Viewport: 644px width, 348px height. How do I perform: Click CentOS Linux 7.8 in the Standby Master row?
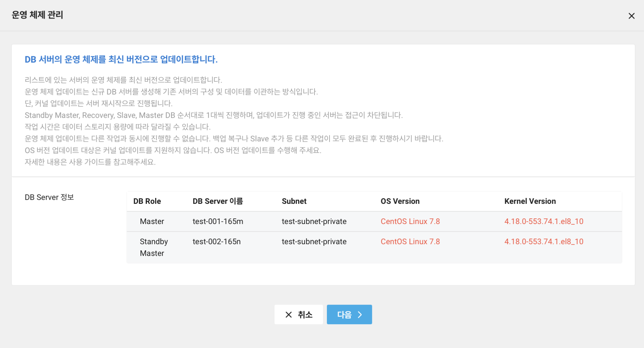pyautogui.click(x=410, y=242)
